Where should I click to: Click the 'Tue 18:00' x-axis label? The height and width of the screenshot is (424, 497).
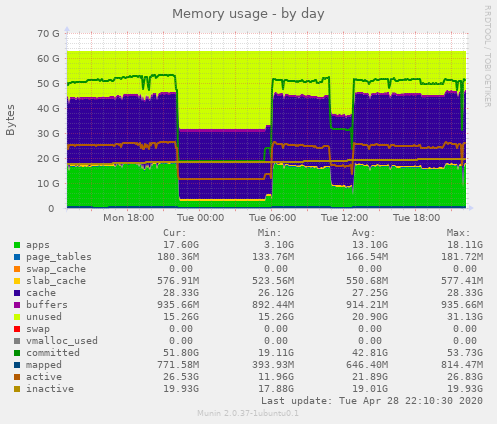click(416, 218)
